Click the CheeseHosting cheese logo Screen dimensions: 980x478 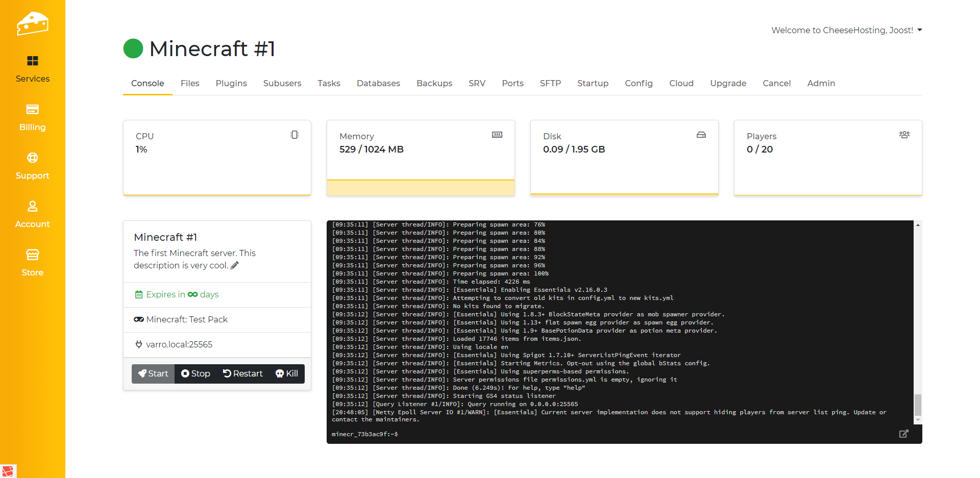(x=32, y=23)
